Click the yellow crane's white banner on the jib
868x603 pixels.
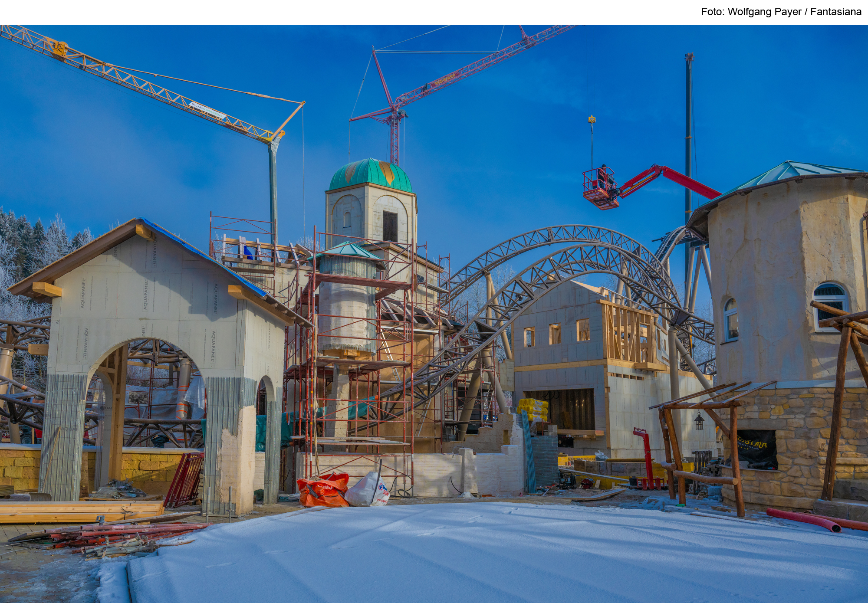[207, 110]
